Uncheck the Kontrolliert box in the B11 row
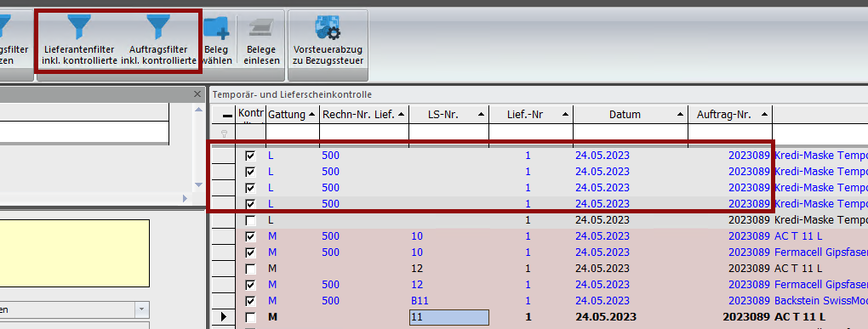This screenshot has width=868, height=329. pos(251,301)
